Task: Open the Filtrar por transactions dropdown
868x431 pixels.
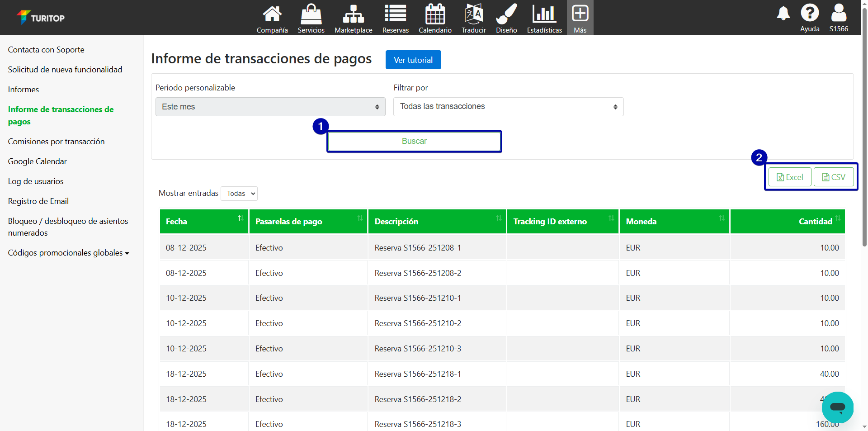Action: coord(508,107)
